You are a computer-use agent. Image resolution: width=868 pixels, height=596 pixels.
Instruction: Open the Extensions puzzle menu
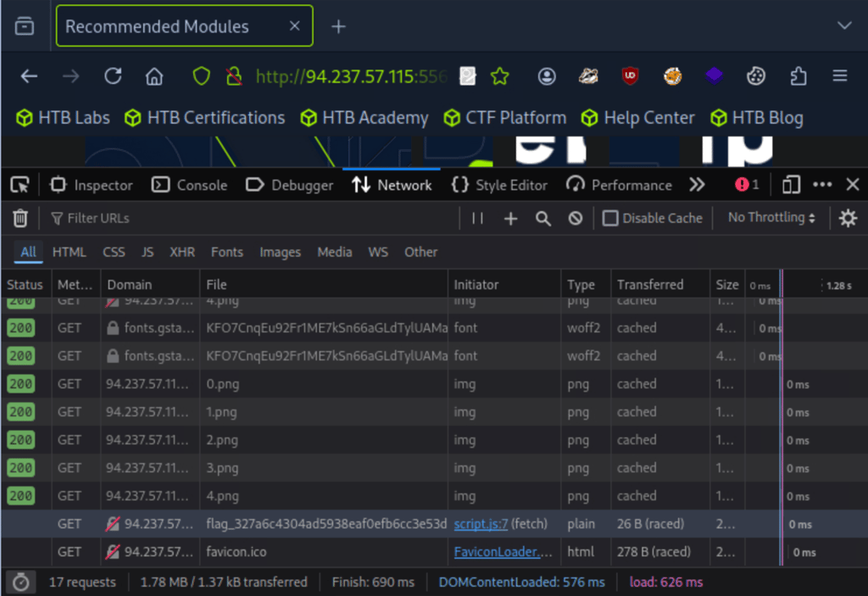pos(798,76)
